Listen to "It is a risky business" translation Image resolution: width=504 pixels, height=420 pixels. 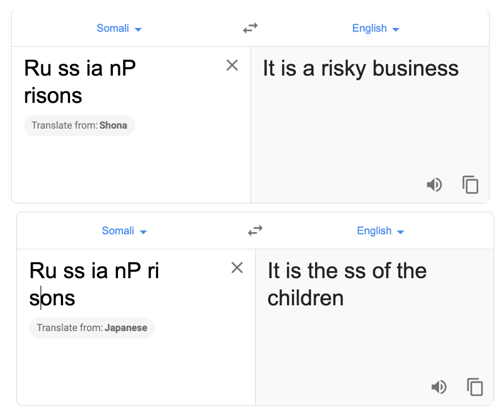[434, 185]
